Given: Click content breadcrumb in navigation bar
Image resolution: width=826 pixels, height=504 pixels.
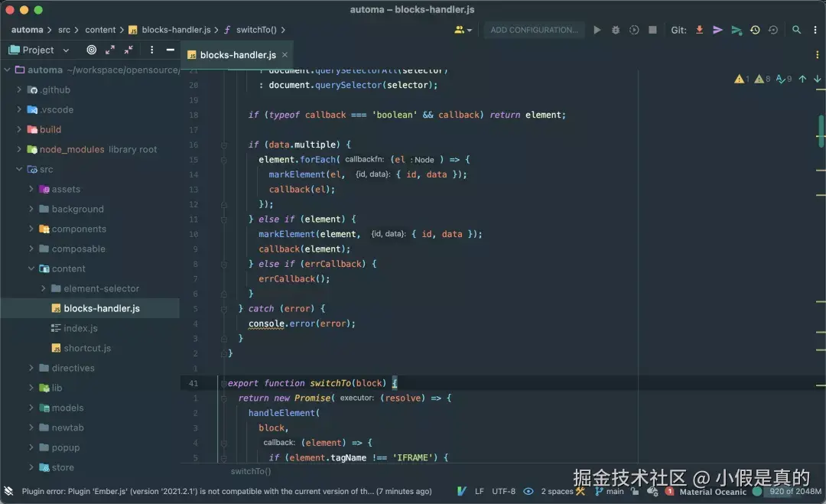Looking at the screenshot, I should (100, 30).
